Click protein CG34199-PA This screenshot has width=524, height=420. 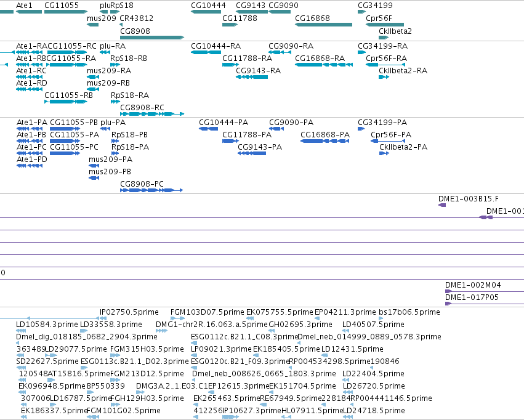coord(361,129)
